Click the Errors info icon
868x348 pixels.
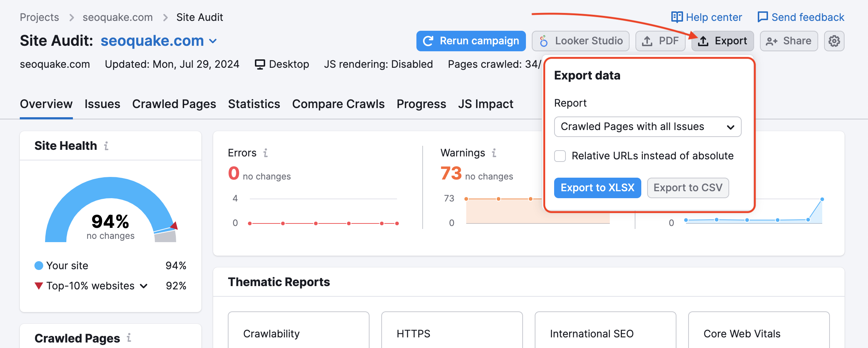[266, 153]
